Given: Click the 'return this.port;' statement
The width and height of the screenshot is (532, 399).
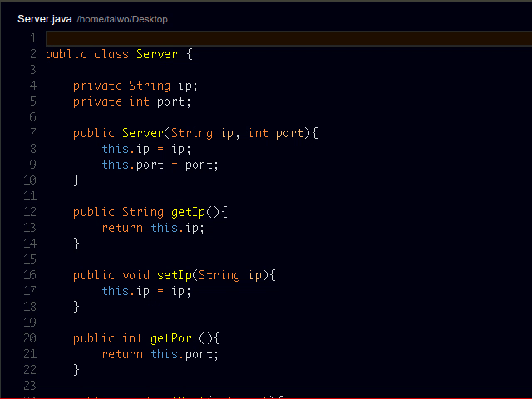Looking at the screenshot, I should (160, 354).
